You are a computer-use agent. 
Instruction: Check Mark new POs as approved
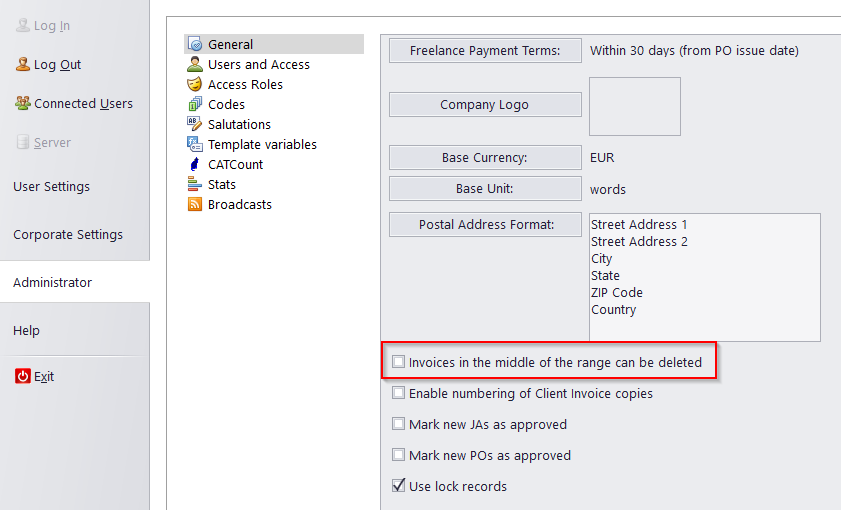398,455
